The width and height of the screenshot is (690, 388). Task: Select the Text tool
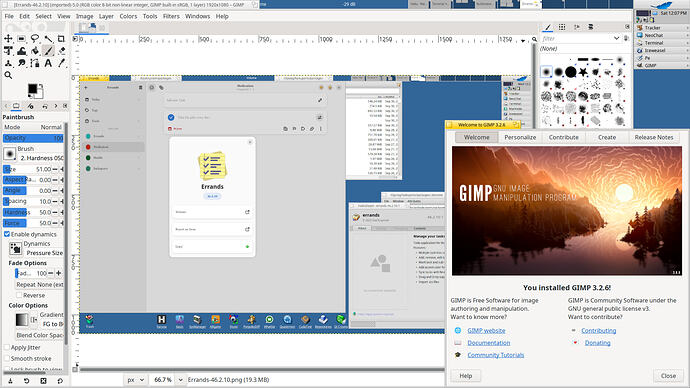click(x=48, y=63)
